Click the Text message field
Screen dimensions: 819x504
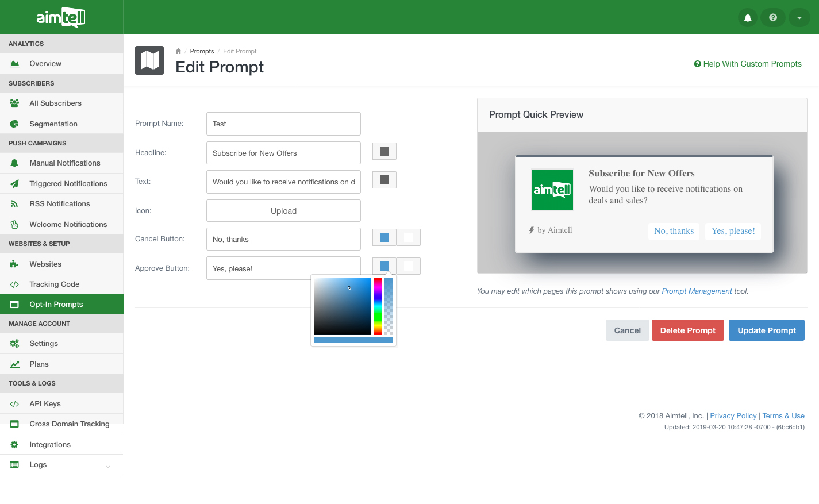coord(283,182)
